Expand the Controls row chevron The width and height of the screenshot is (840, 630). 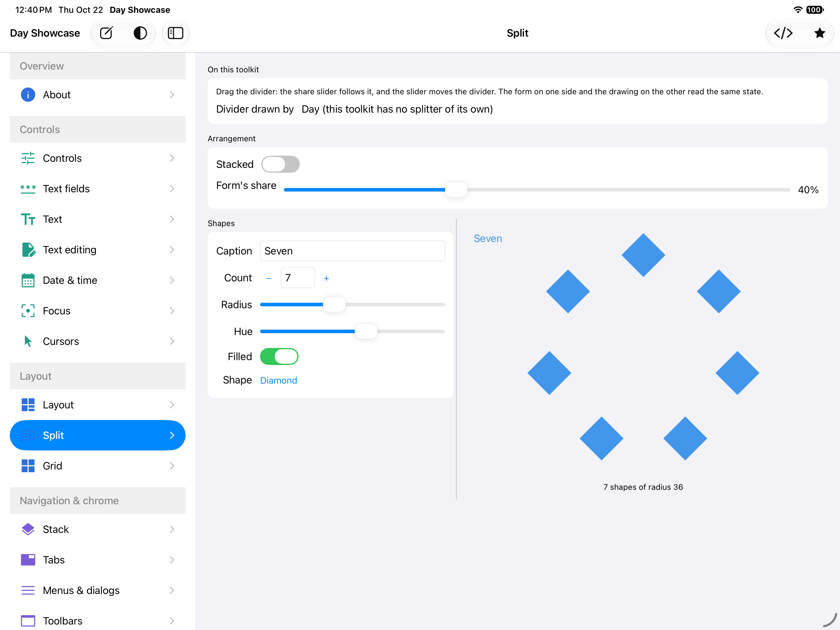tap(172, 158)
